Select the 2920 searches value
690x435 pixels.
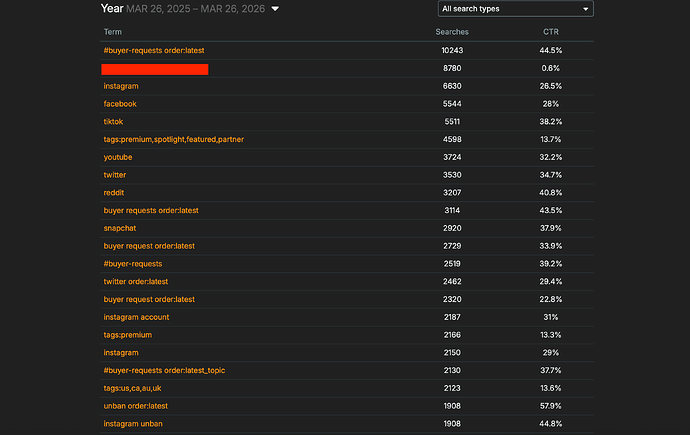[452, 228]
